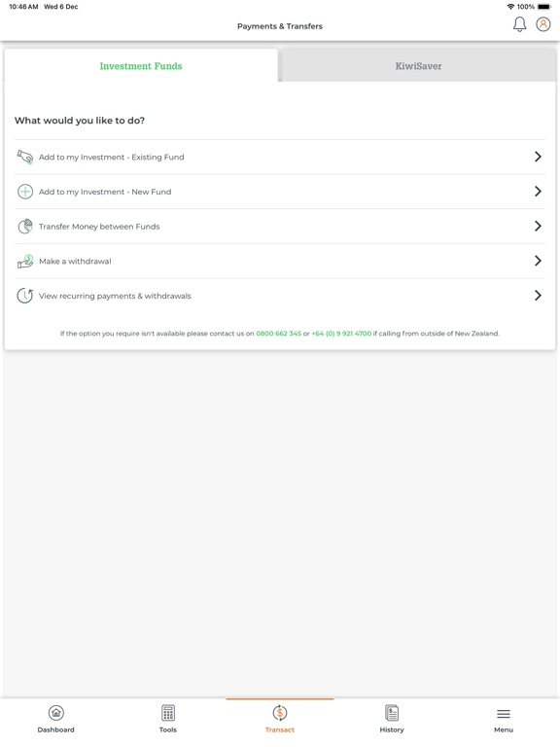Open the Tools calculator icon
This screenshot has width=560, height=747.
coord(168,713)
